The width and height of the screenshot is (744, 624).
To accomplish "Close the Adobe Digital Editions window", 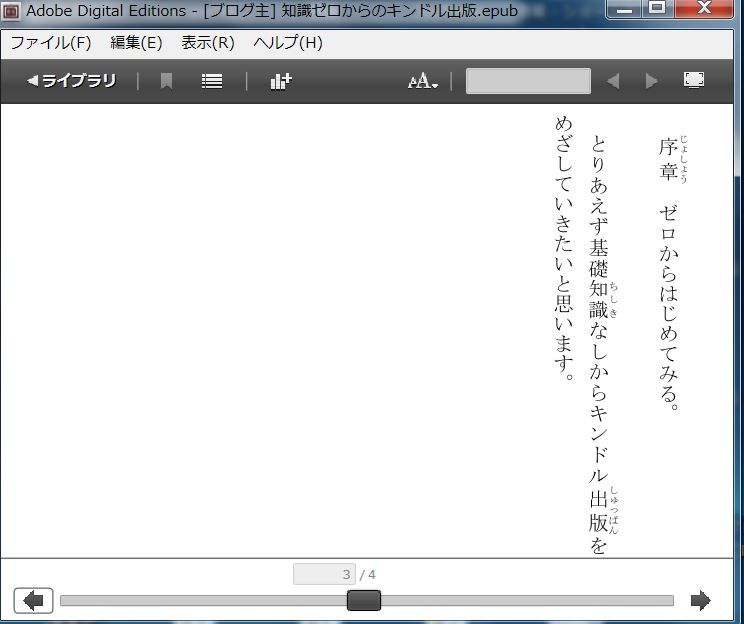I will (704, 9).
